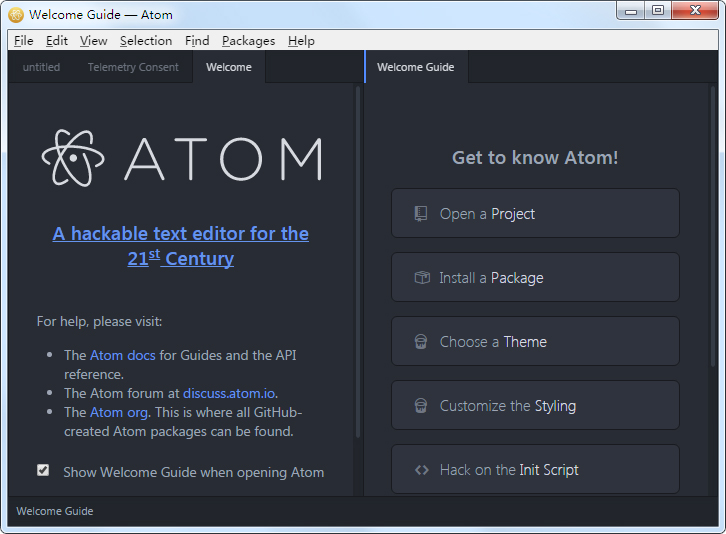Image resolution: width=726 pixels, height=534 pixels.
Task: Click Welcome Guide in the status bar
Action: (x=55, y=511)
